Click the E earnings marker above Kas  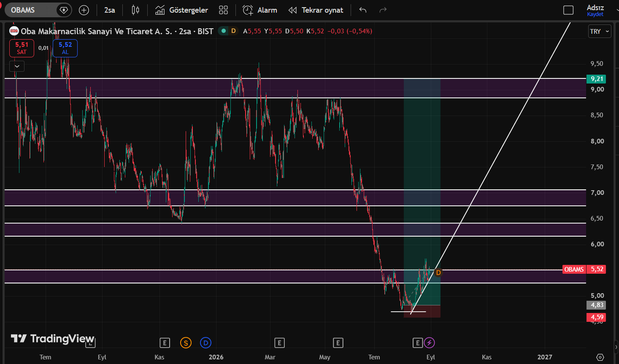pyautogui.click(x=165, y=342)
